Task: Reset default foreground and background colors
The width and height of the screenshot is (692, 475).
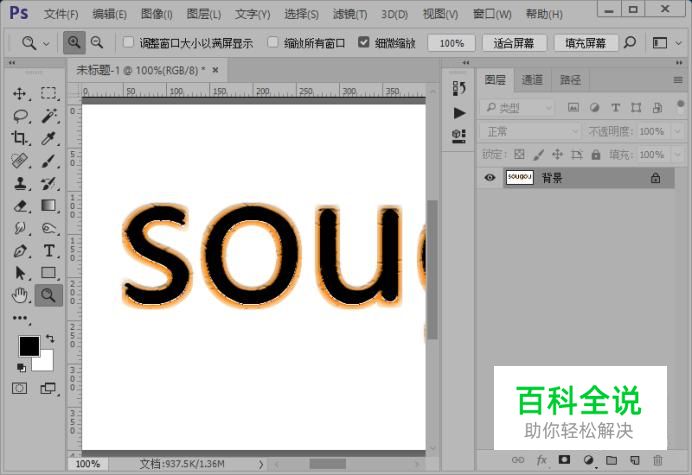Action: point(21,367)
